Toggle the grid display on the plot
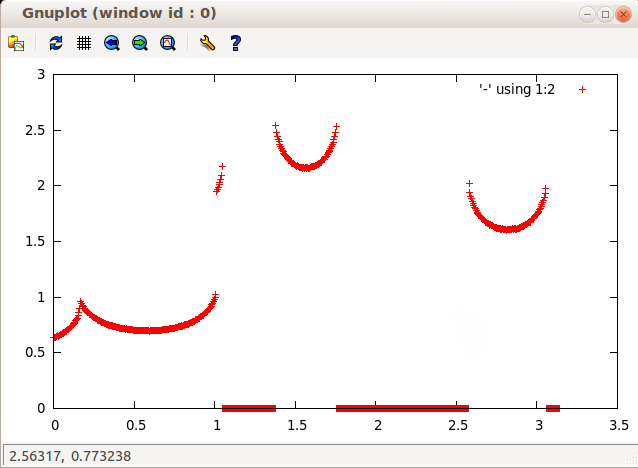The height and width of the screenshot is (468, 638). point(84,43)
